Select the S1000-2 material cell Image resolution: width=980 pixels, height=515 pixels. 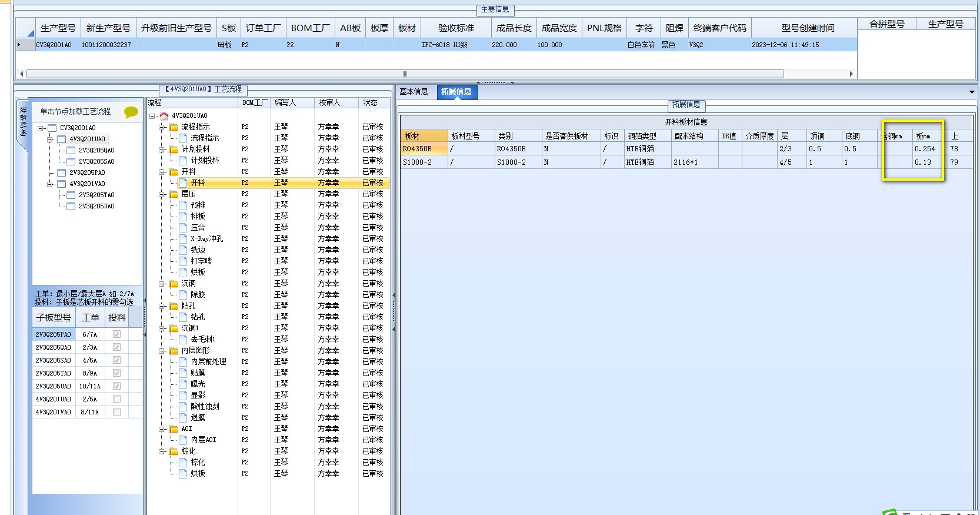coord(424,162)
